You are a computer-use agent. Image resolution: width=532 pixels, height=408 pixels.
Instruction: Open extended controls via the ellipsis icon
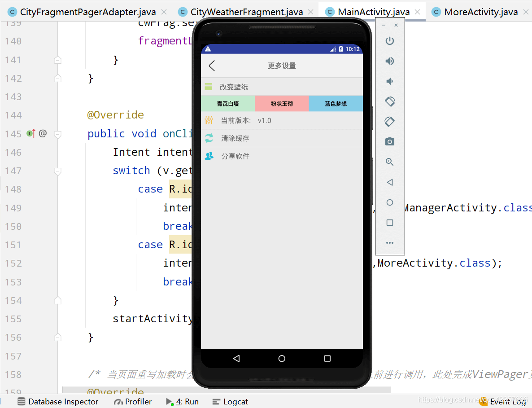(x=389, y=242)
